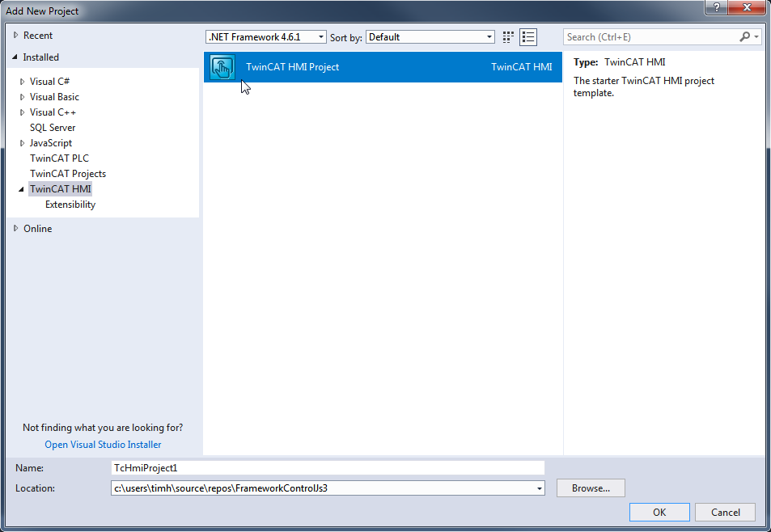This screenshot has height=532, width=771.
Task: Select Visual C# category label
Action: coord(49,82)
